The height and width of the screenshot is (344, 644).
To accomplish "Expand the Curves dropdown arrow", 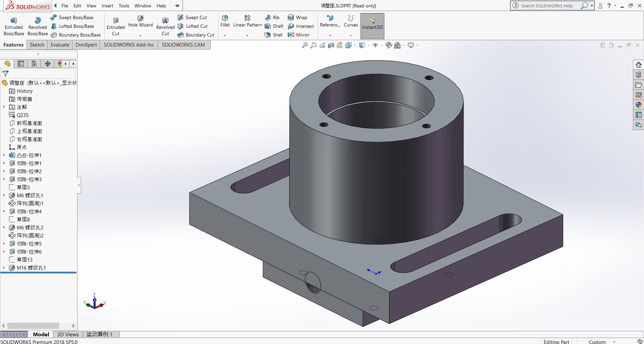I will click(x=351, y=35).
